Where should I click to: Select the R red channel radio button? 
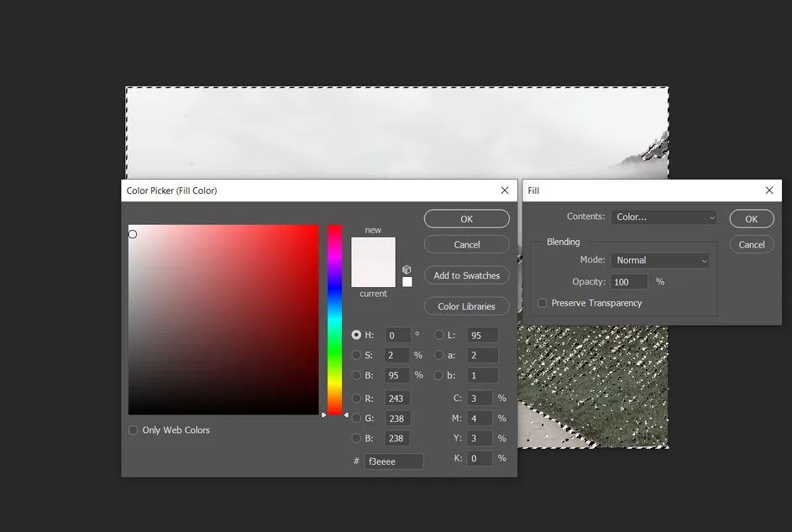click(x=356, y=399)
